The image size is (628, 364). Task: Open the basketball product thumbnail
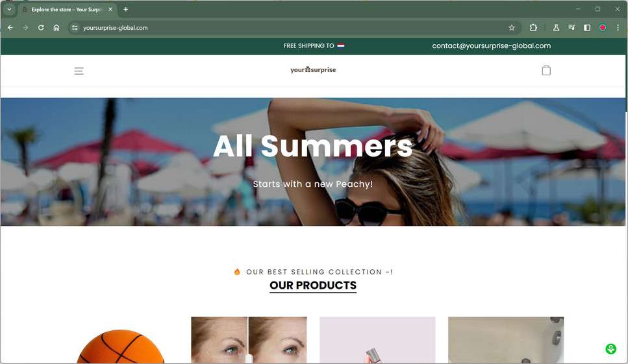pyautogui.click(x=120, y=346)
